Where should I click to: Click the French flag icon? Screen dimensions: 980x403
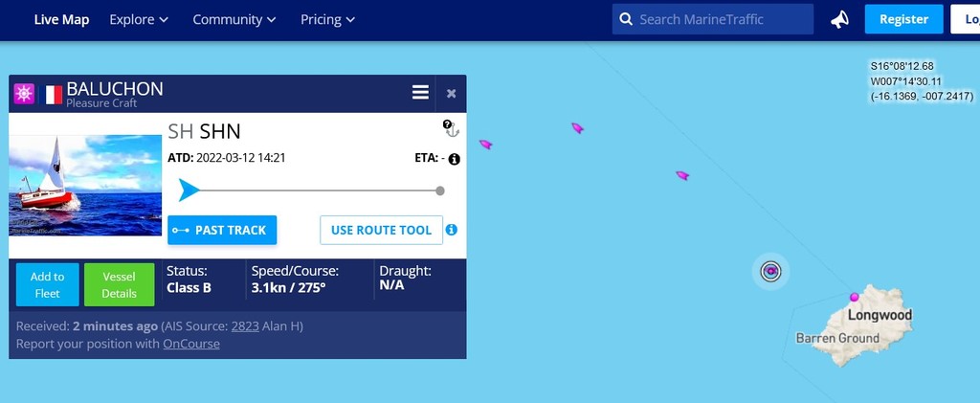point(53,95)
